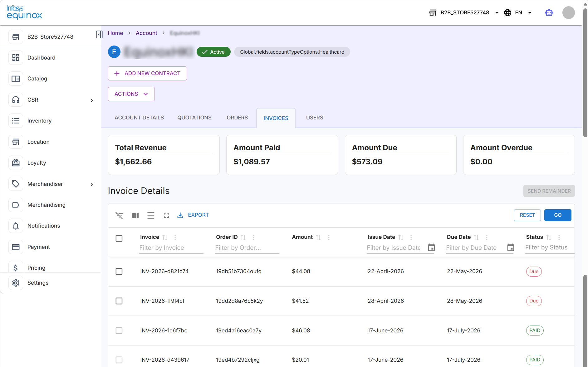Switch to the QUOTATIONS tab
588x367 pixels.
[194, 118]
